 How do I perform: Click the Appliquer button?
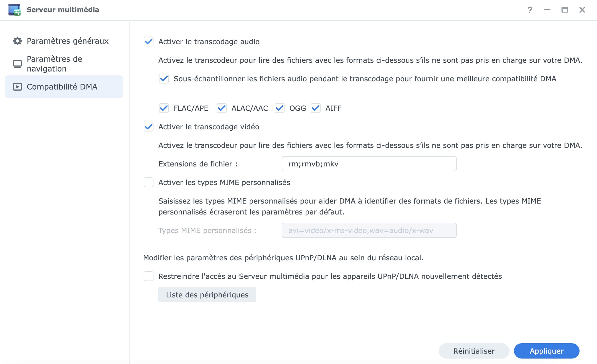pyautogui.click(x=546, y=351)
